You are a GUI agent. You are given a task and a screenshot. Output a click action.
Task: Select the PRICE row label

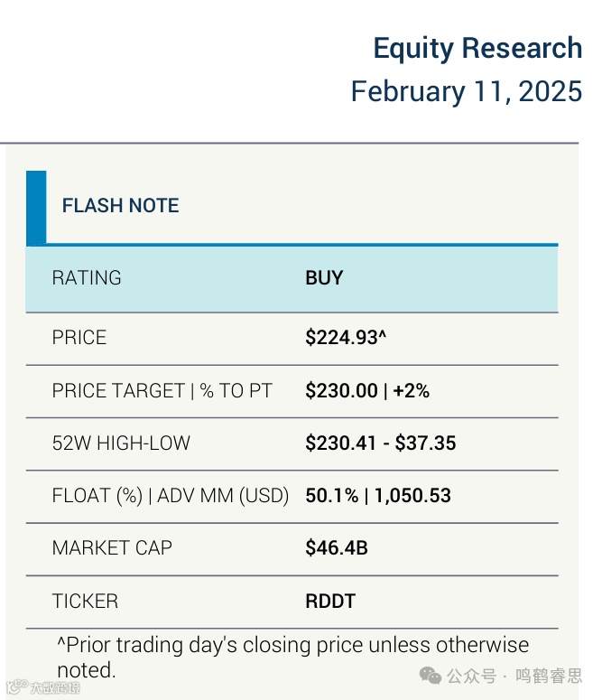click(x=79, y=338)
